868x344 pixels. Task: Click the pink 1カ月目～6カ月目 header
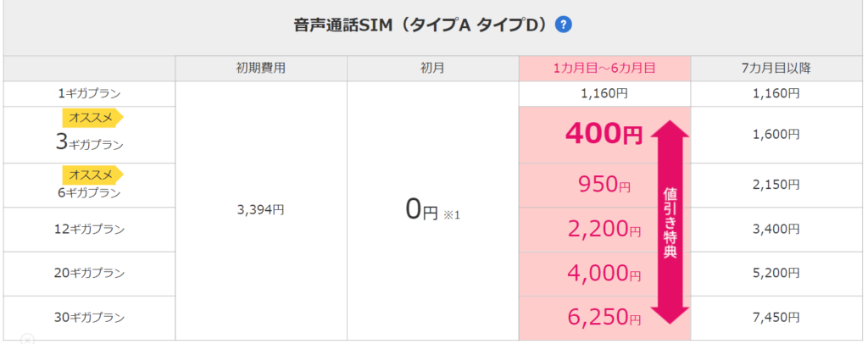(x=604, y=69)
